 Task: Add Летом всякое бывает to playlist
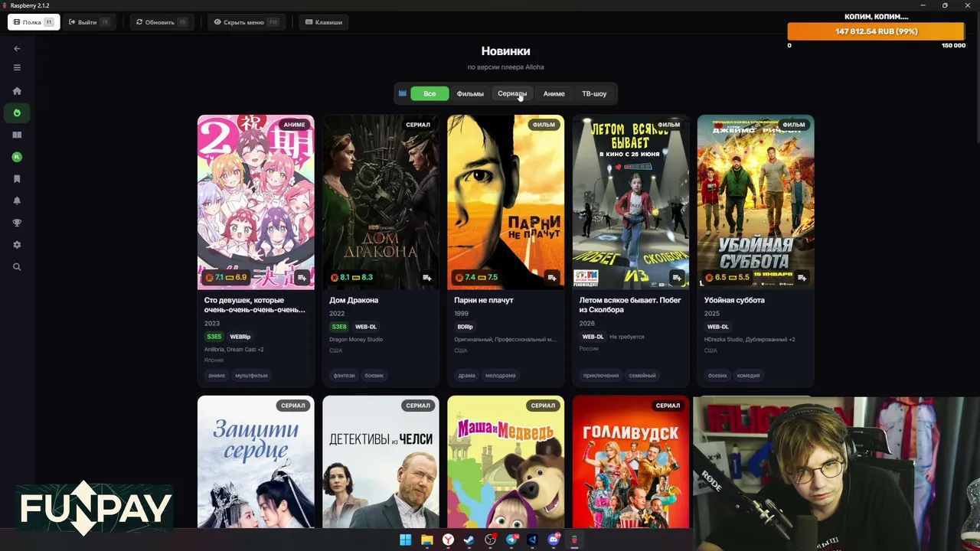[x=677, y=278]
